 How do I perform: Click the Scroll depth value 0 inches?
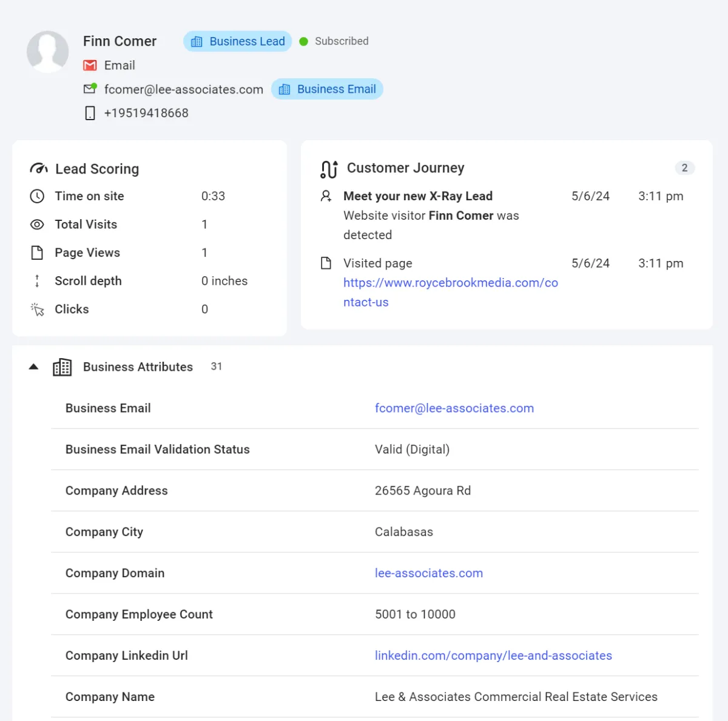(x=224, y=281)
